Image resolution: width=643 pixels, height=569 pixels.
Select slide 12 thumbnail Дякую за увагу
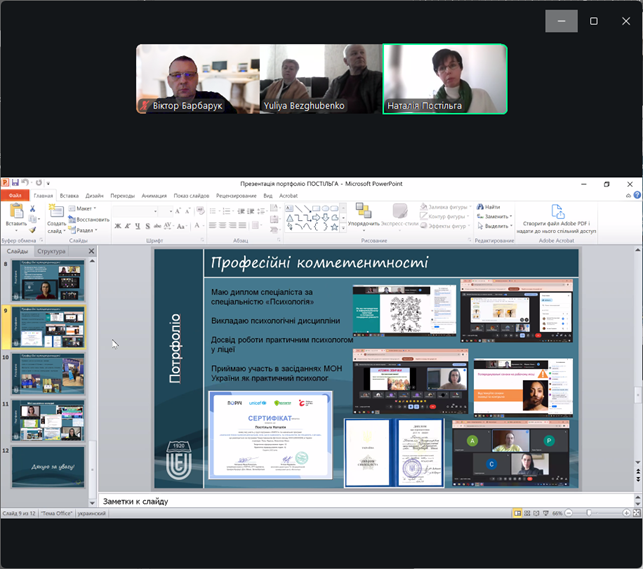click(x=48, y=467)
